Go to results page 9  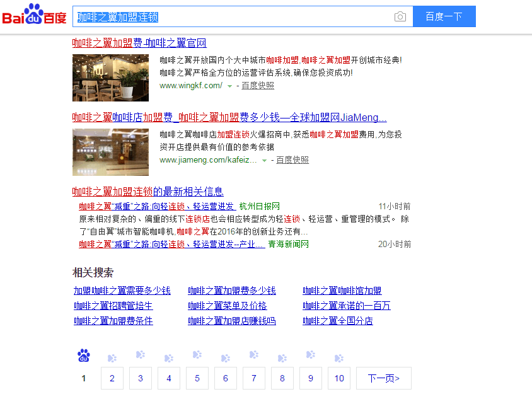tap(311, 378)
